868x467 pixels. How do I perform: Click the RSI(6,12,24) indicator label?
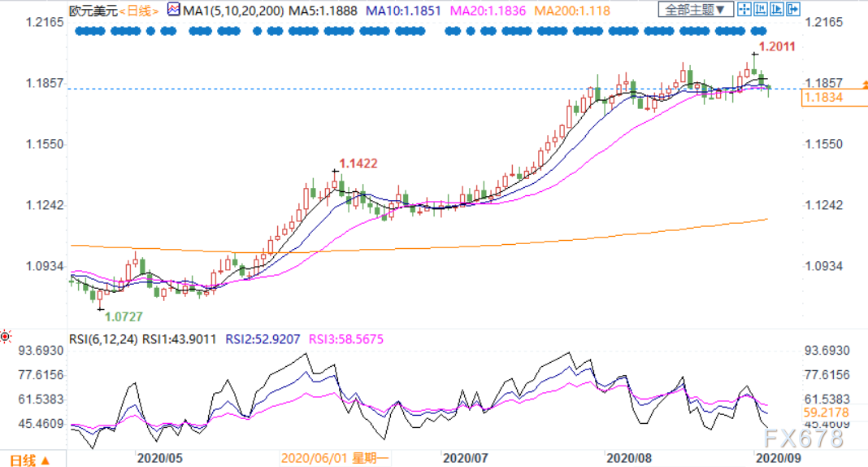point(103,339)
